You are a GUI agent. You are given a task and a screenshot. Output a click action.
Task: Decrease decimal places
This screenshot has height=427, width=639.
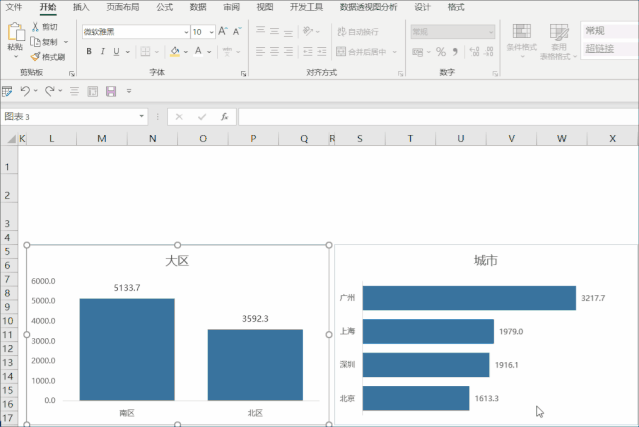click(489, 51)
